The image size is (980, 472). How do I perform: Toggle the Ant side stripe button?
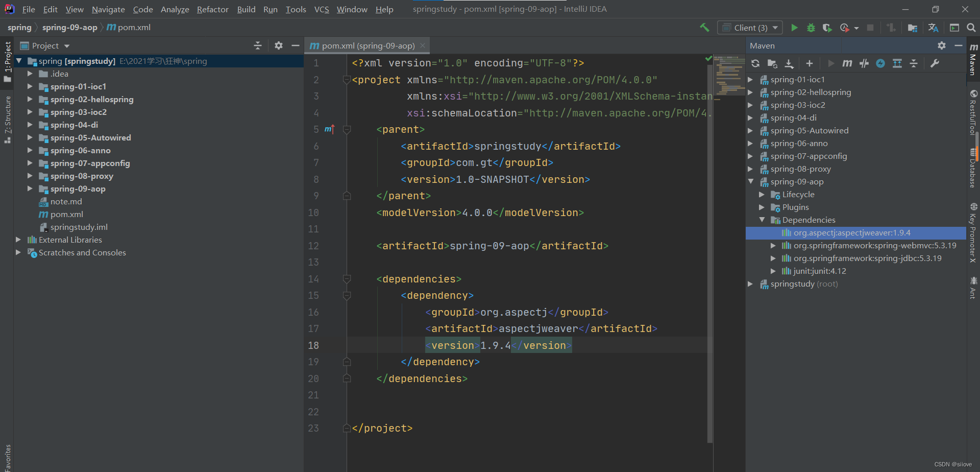coord(973,288)
